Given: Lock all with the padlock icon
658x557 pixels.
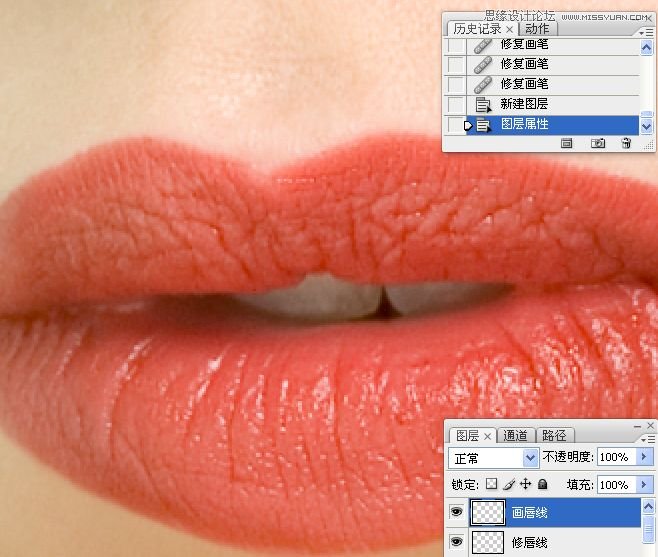Looking at the screenshot, I should [x=543, y=484].
